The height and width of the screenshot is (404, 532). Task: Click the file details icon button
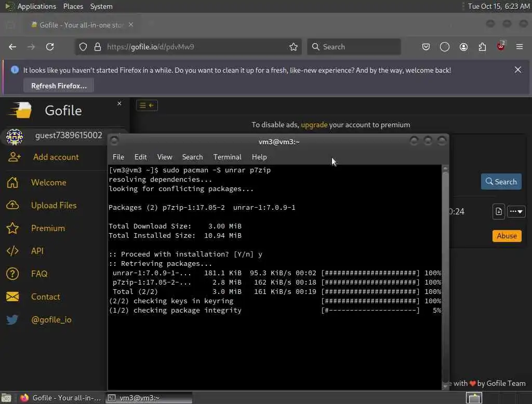[498, 212]
